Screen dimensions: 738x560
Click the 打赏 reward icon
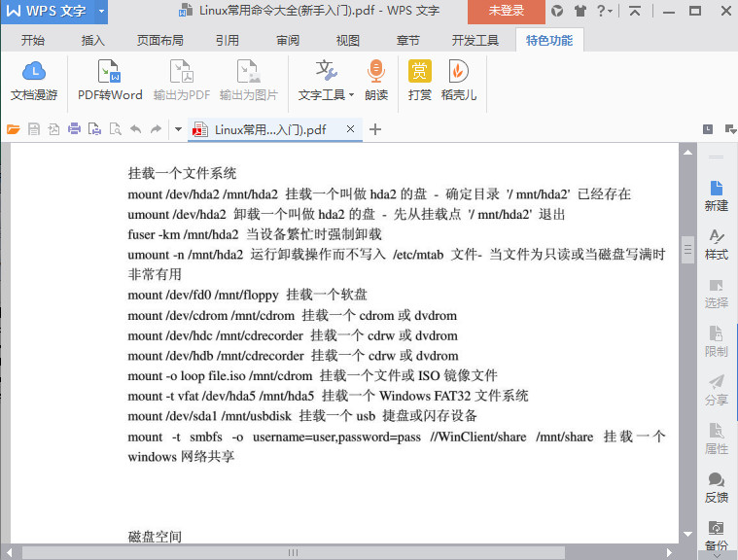click(419, 72)
